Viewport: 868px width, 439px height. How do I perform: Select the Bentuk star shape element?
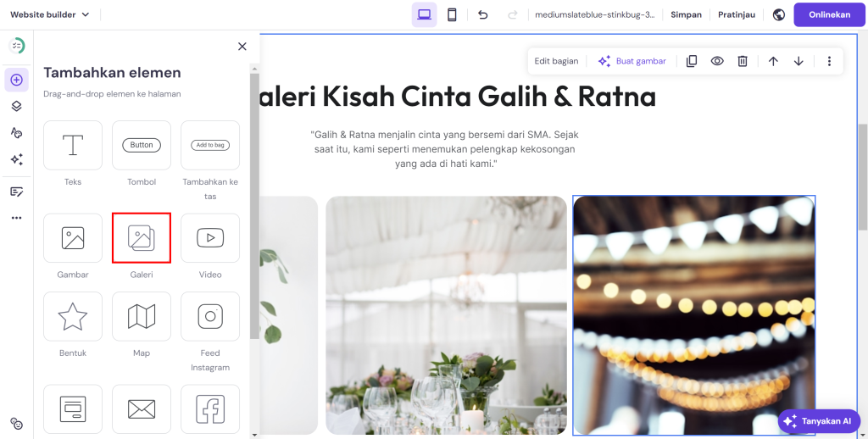click(x=73, y=317)
